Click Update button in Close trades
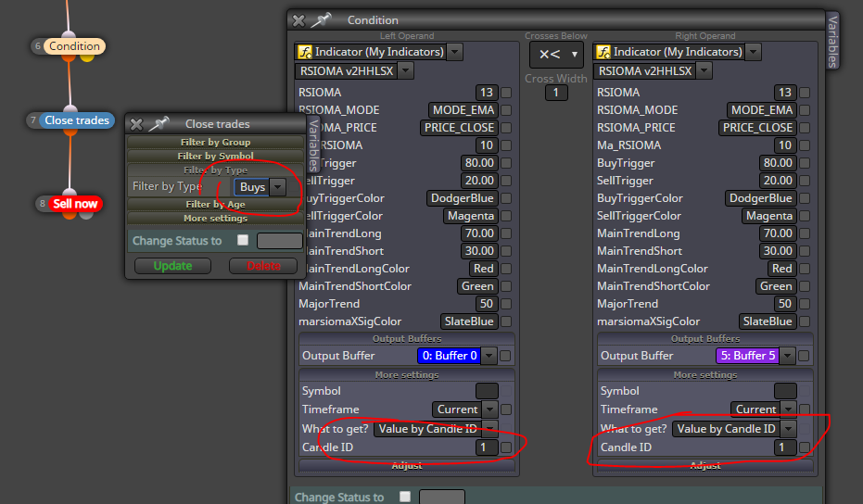The image size is (863, 504). [172, 266]
